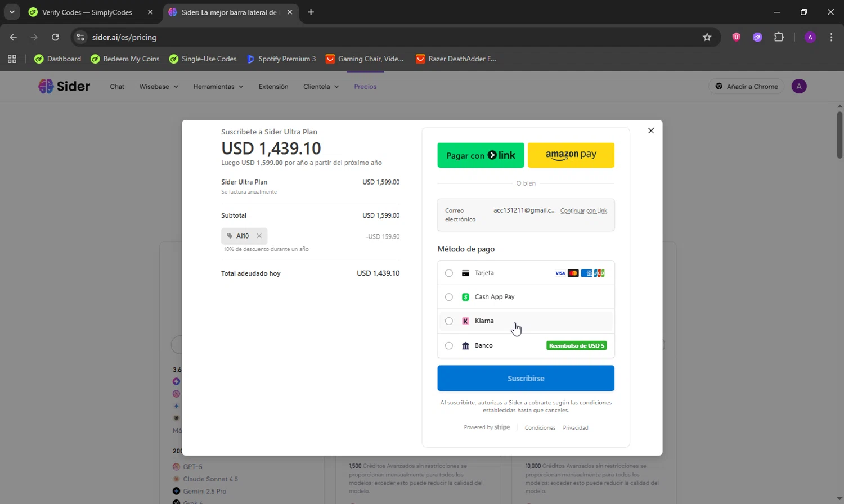Close the Sider browser tab
Viewport: 844px width, 504px height.
[290, 12]
